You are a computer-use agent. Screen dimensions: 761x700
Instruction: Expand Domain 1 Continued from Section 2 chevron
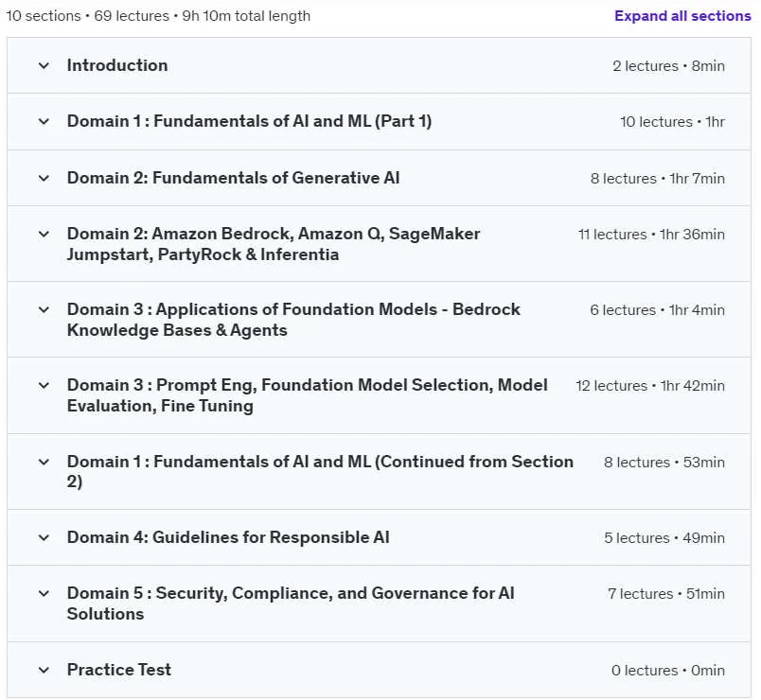[x=44, y=462]
